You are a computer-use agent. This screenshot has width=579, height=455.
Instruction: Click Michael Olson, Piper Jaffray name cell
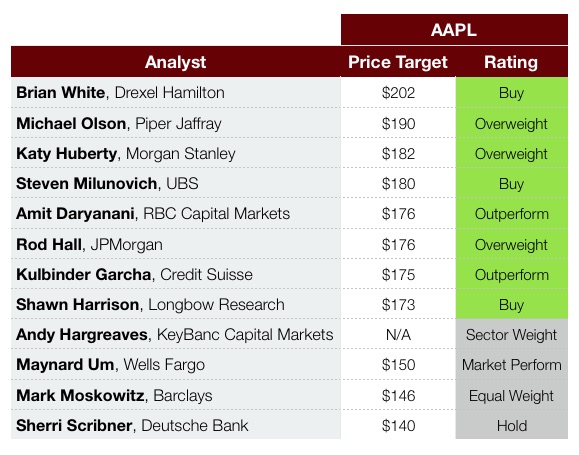176,123
